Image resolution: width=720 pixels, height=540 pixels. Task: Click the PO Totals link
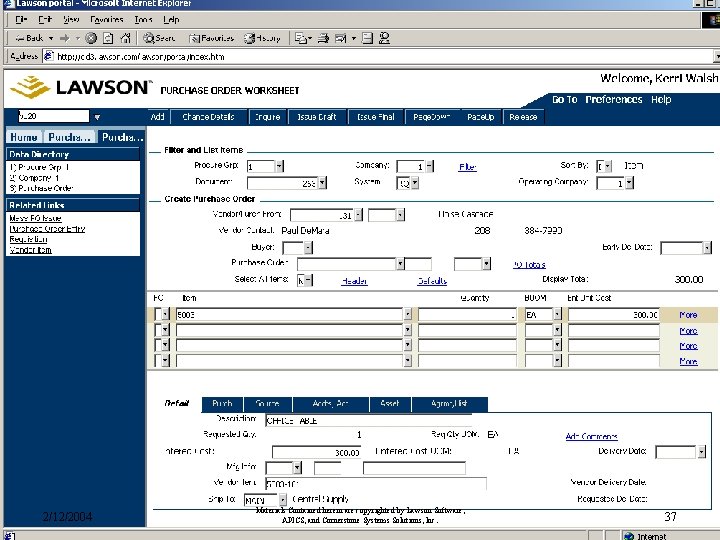(x=529, y=264)
